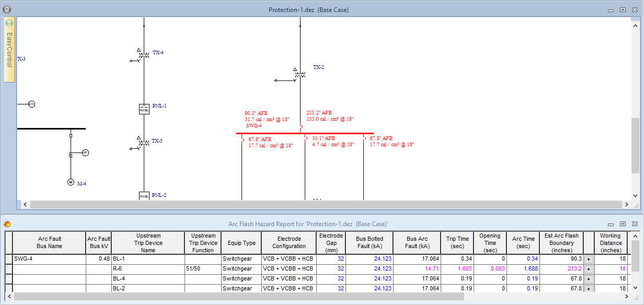Expand the BL-1 row plus button
This screenshot has width=644, height=305.
pyautogui.click(x=589, y=259)
